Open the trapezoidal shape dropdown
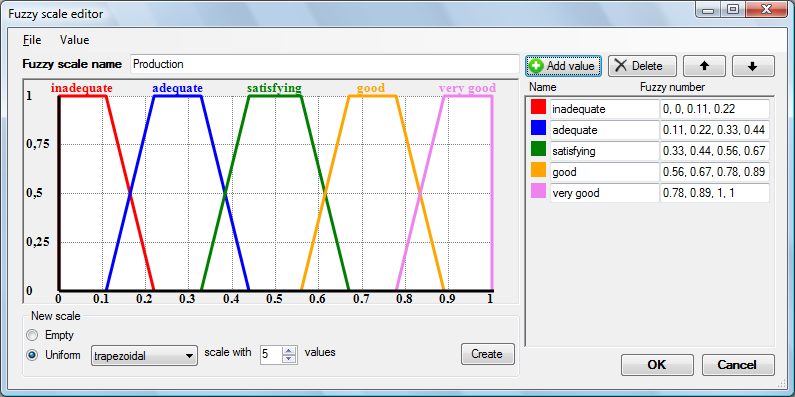The height and width of the screenshot is (397, 795). [144, 356]
